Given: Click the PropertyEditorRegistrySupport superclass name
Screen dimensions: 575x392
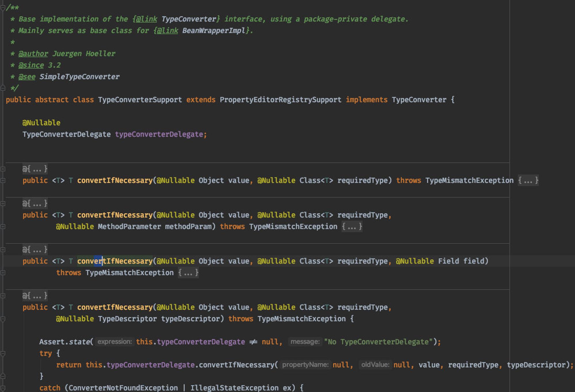Looking at the screenshot, I should tap(280, 100).
